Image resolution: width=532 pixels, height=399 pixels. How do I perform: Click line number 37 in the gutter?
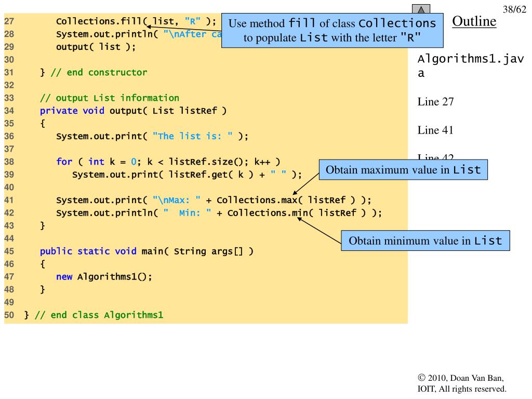click(9, 149)
